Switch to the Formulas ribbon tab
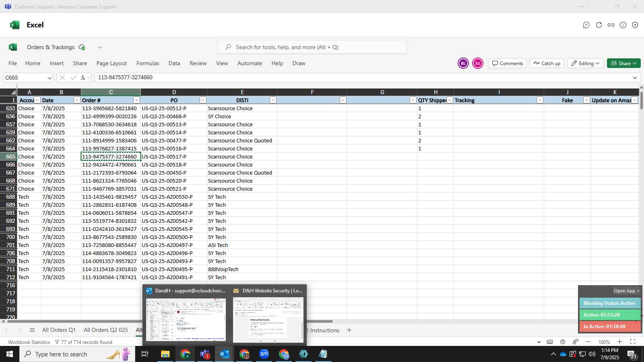Image resolution: width=644 pixels, height=362 pixels. 148,63
